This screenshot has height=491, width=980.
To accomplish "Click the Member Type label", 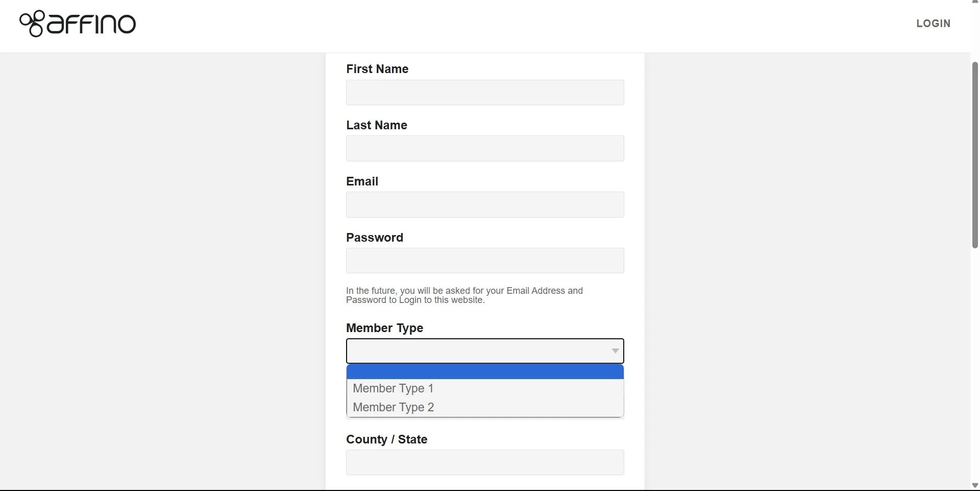I will [384, 328].
